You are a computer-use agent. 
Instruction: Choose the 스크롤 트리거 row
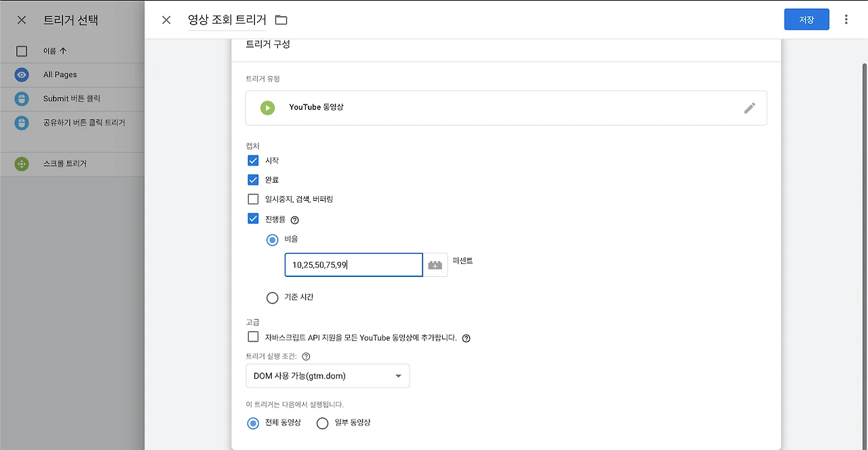(x=72, y=164)
